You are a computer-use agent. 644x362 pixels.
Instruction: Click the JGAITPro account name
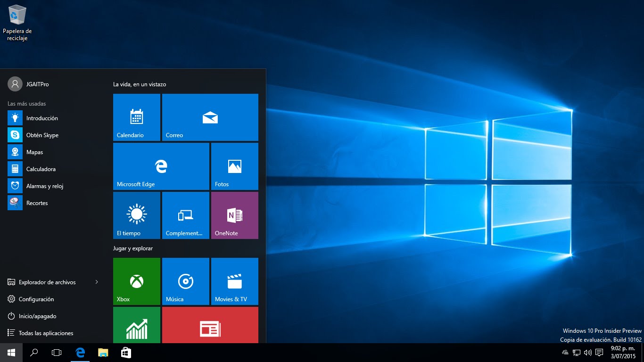[34, 84]
